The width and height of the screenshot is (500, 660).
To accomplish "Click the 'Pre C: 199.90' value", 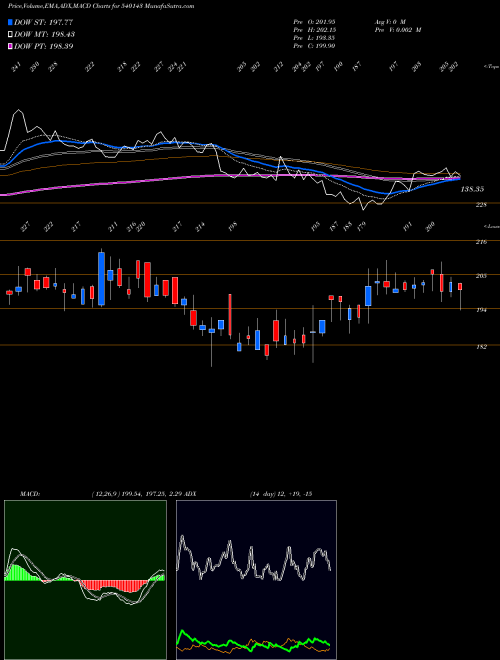I will pos(314,45).
